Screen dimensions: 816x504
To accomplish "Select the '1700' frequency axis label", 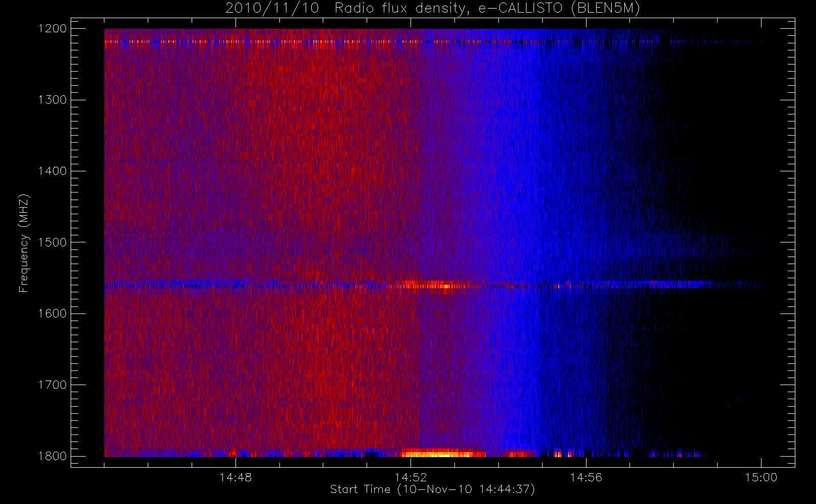I will [52, 385].
